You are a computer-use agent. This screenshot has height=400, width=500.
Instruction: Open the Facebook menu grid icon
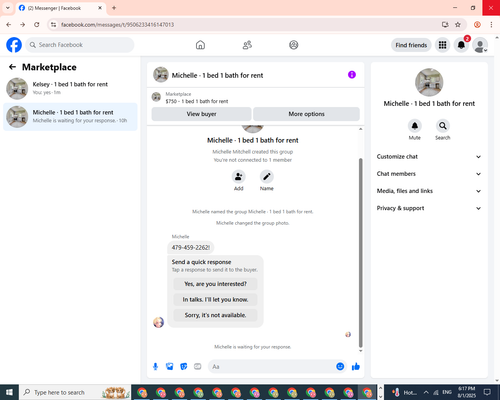click(x=442, y=45)
